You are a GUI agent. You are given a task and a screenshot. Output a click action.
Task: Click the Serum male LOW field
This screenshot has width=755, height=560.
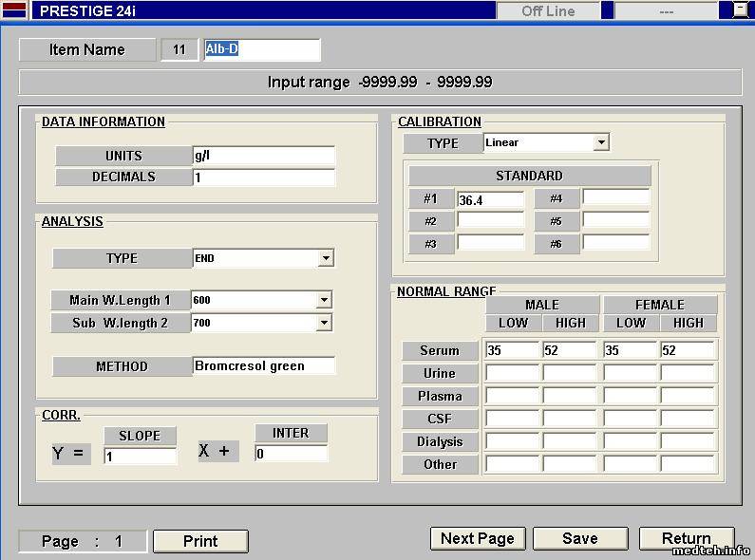coord(512,350)
